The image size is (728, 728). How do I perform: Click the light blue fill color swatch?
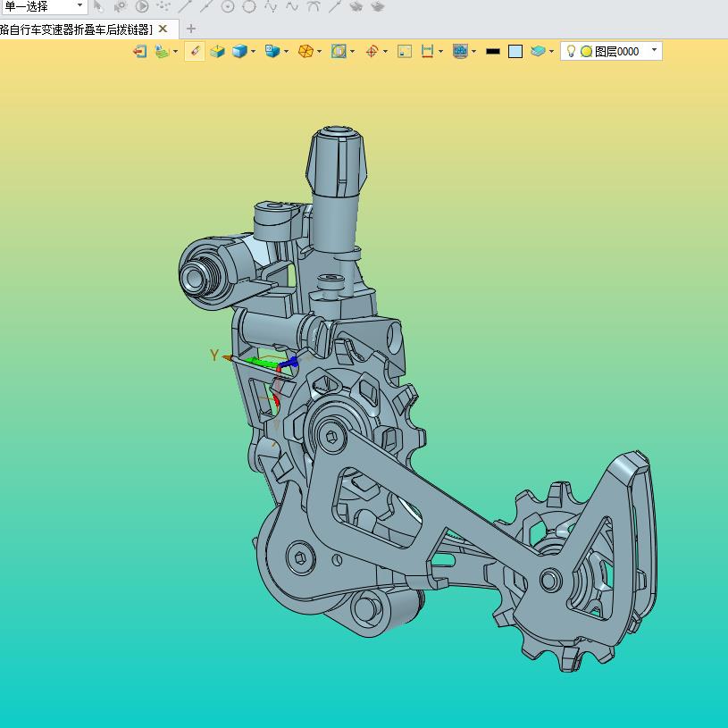[x=515, y=52]
